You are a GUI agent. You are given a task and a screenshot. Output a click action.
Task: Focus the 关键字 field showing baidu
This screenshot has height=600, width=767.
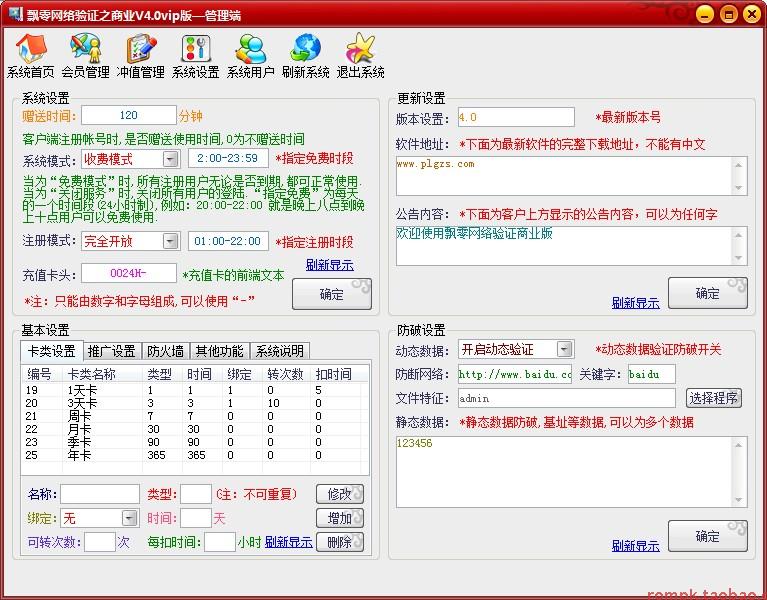pos(652,374)
